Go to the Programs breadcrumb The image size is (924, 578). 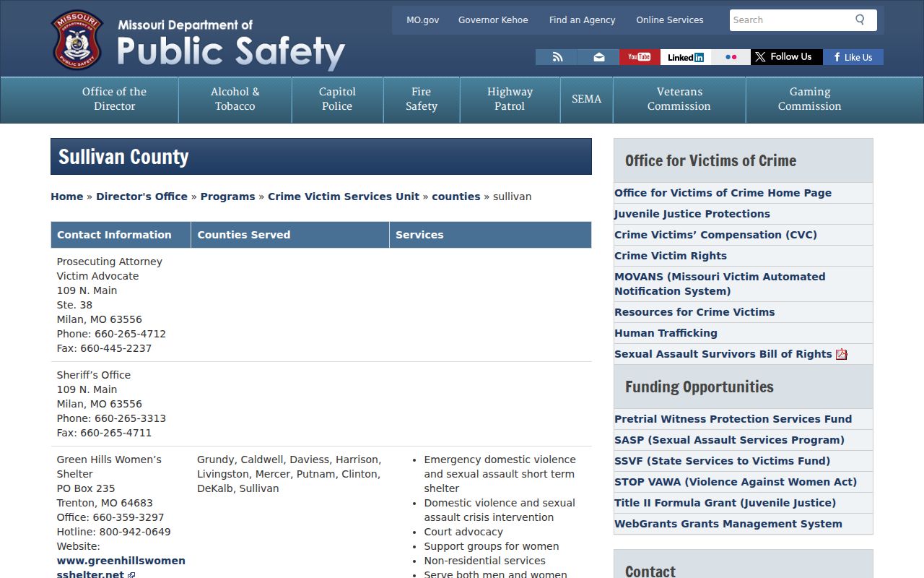coord(228,197)
